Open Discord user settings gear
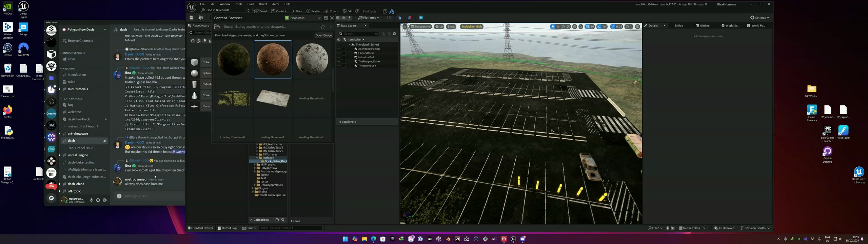Viewport: 868px width, 244px height. point(105,200)
